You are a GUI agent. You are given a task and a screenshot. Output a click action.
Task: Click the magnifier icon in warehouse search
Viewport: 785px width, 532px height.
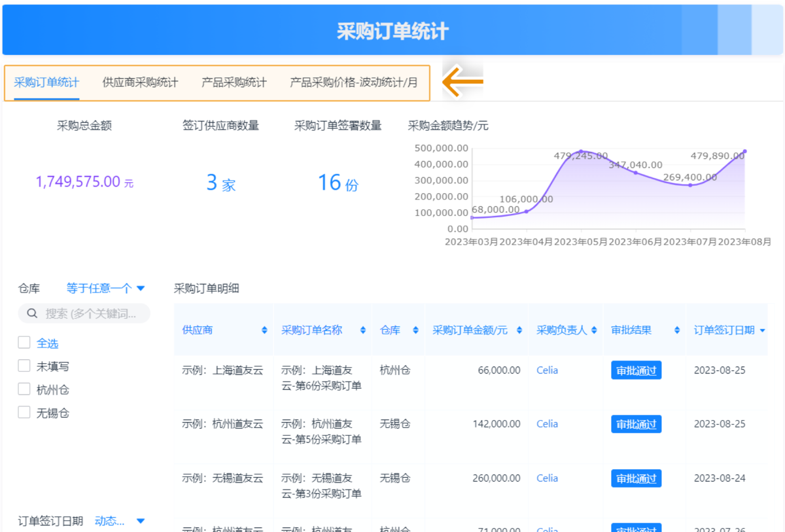point(32,313)
